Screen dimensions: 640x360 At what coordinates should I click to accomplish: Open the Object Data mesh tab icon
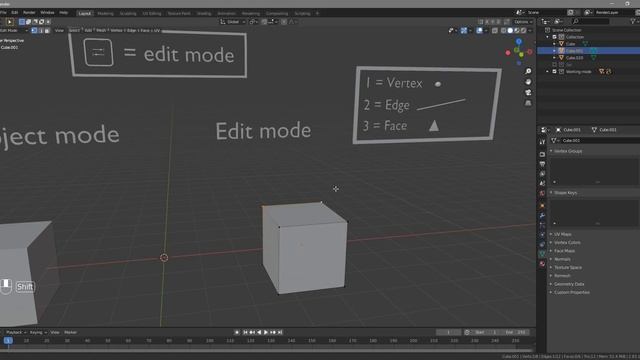point(542,254)
